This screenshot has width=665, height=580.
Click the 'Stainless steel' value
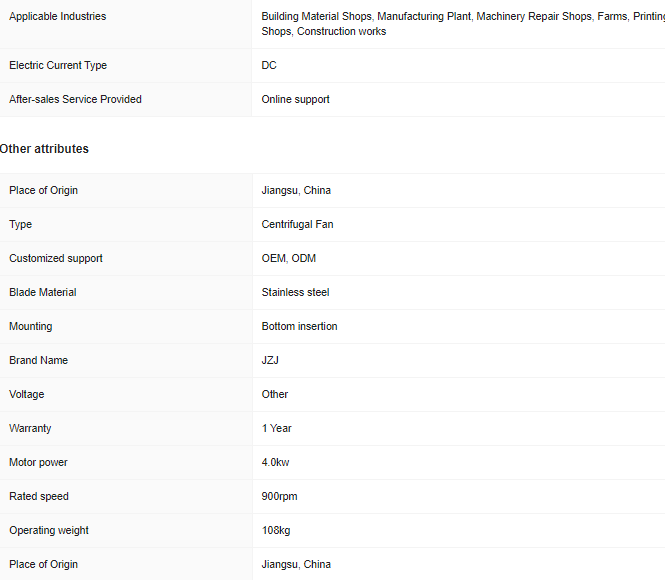click(295, 292)
